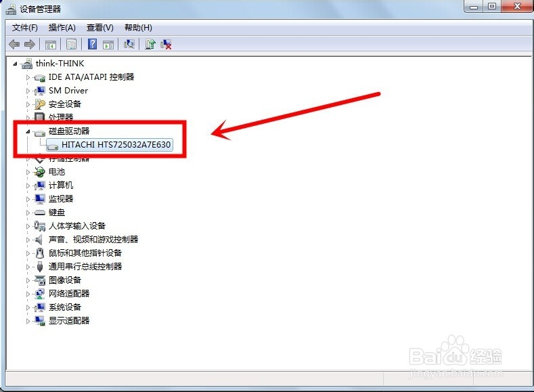Click the Update driver software icon
This screenshot has width=534, height=392.
pyautogui.click(x=150, y=44)
